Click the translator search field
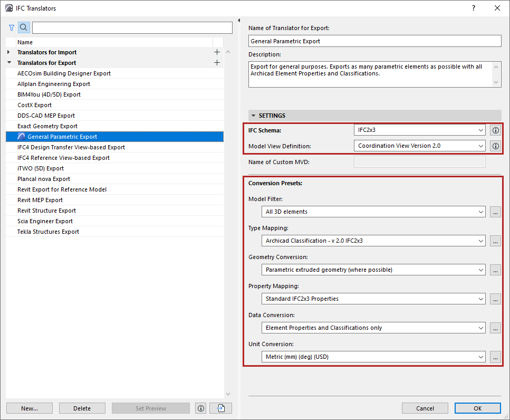Image resolution: width=510 pixels, height=420 pixels. [132, 27]
